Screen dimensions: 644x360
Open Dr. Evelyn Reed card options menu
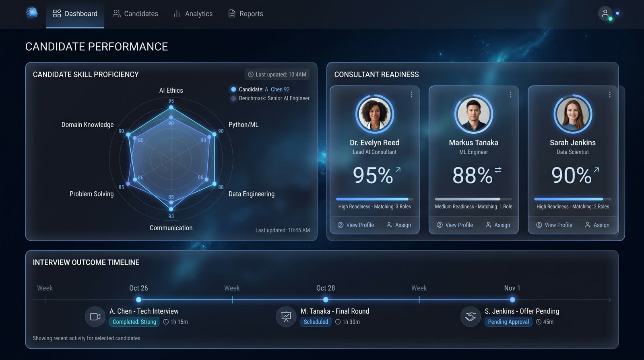coord(411,94)
